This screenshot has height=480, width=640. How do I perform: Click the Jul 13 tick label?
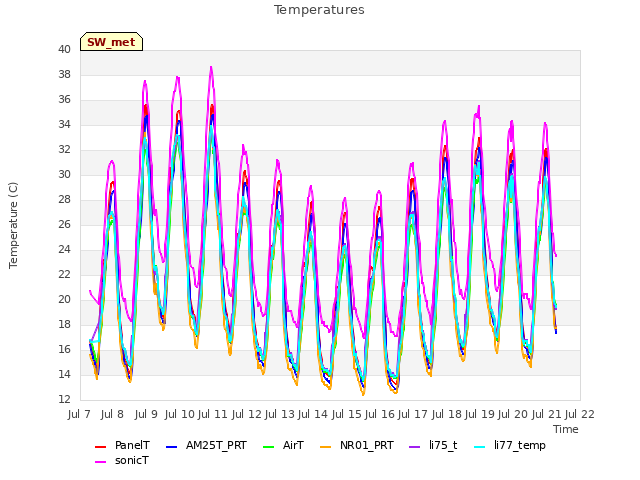280,414
